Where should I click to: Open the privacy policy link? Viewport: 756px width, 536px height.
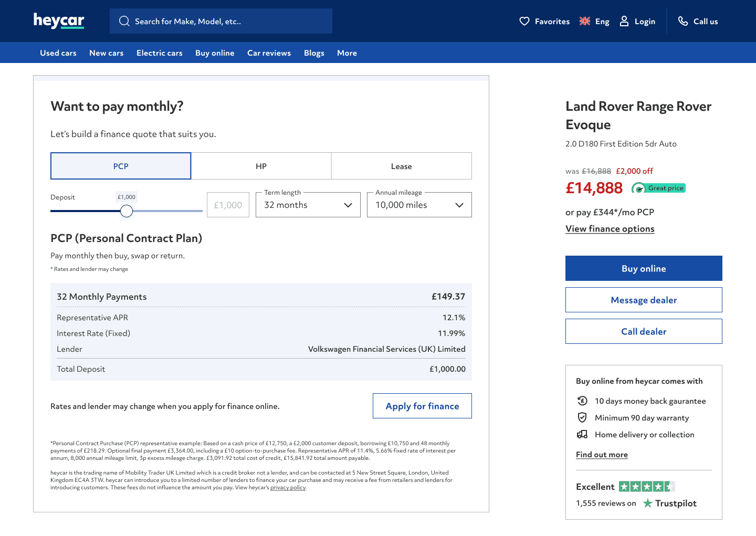tap(288, 488)
